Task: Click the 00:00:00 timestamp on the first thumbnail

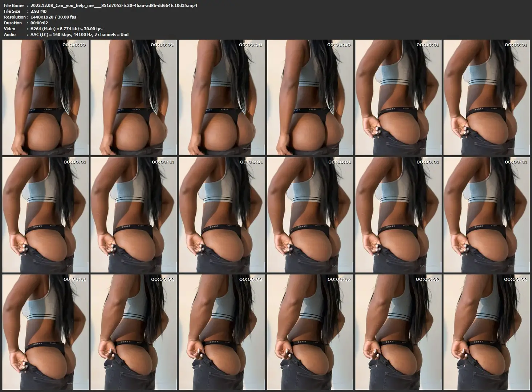Action: tap(74, 45)
